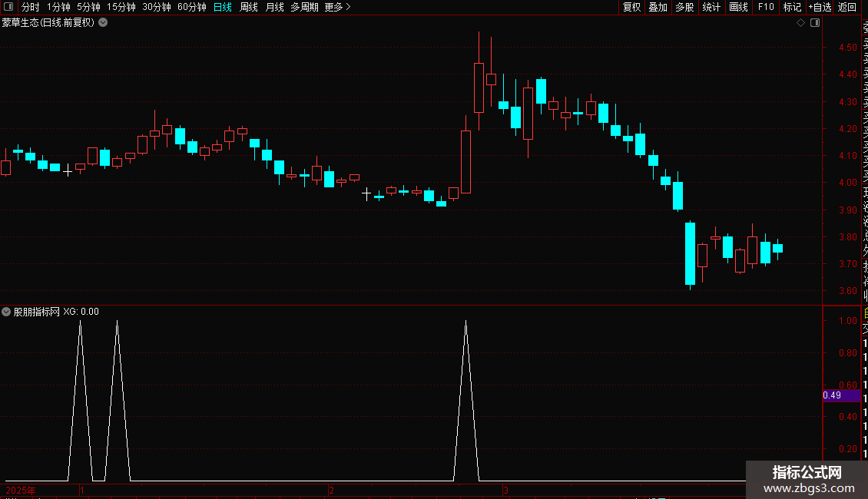The height and width of the screenshot is (499, 868).
Task: Add stock with +自选 button
Action: pyautogui.click(x=820, y=7)
